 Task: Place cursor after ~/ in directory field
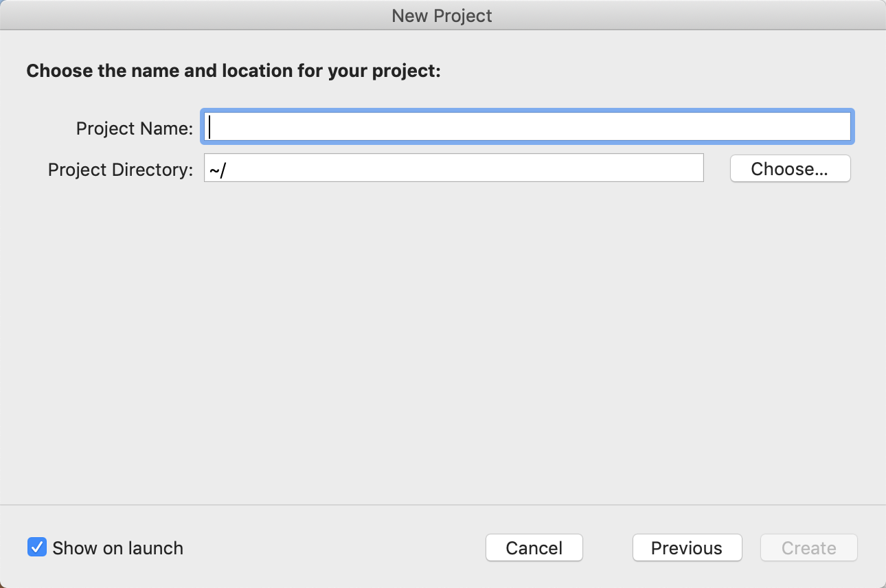[x=228, y=169]
